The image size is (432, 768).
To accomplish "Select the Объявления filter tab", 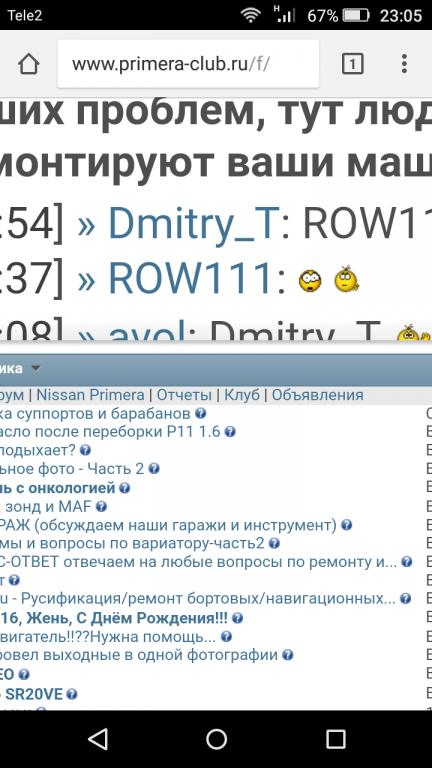I will coord(318,395).
